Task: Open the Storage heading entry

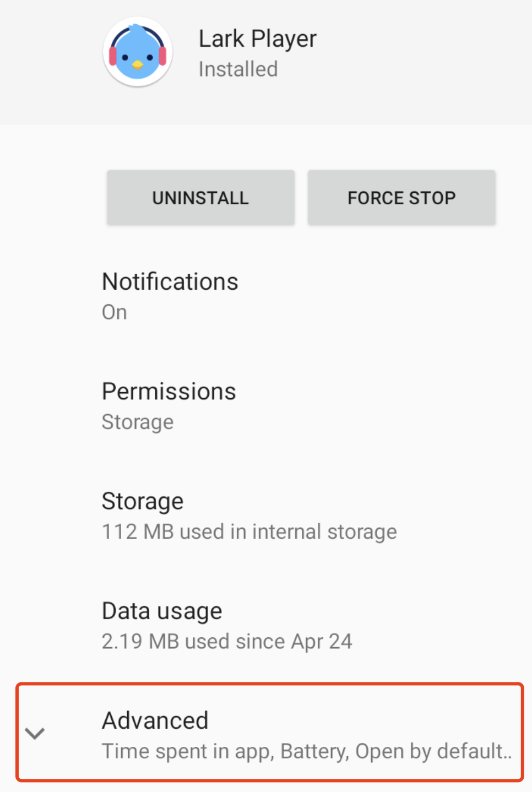Action: click(143, 501)
